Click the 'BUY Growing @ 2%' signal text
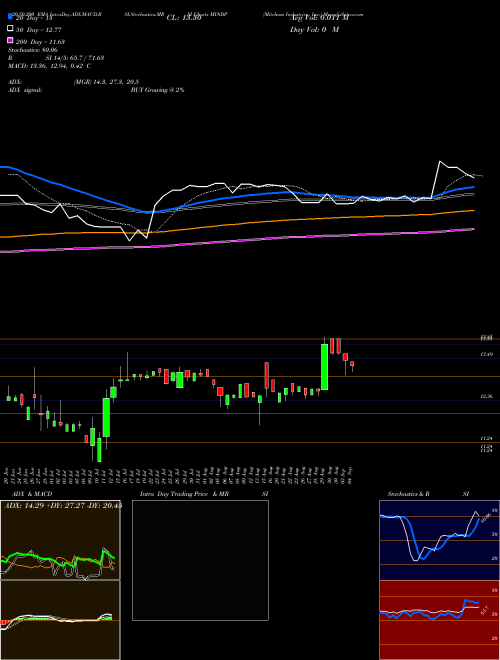Image resolution: width=500 pixels, height=660 pixels. coord(157,90)
